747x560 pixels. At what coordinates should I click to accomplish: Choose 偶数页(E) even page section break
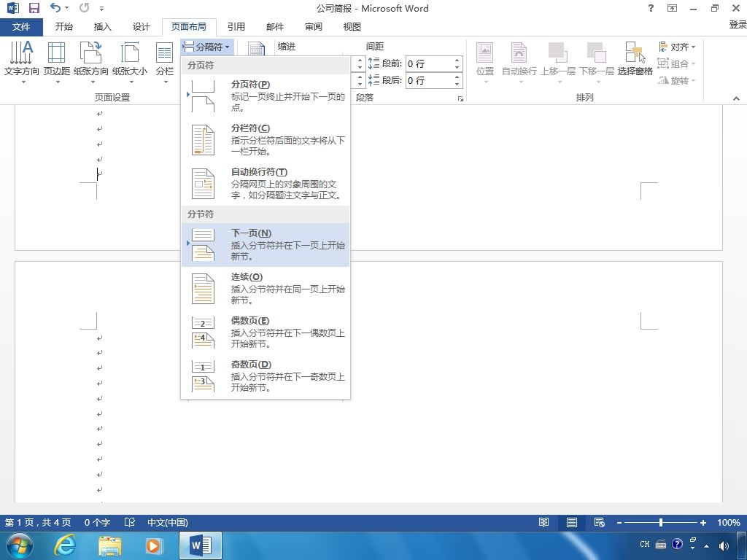pyautogui.click(x=266, y=332)
